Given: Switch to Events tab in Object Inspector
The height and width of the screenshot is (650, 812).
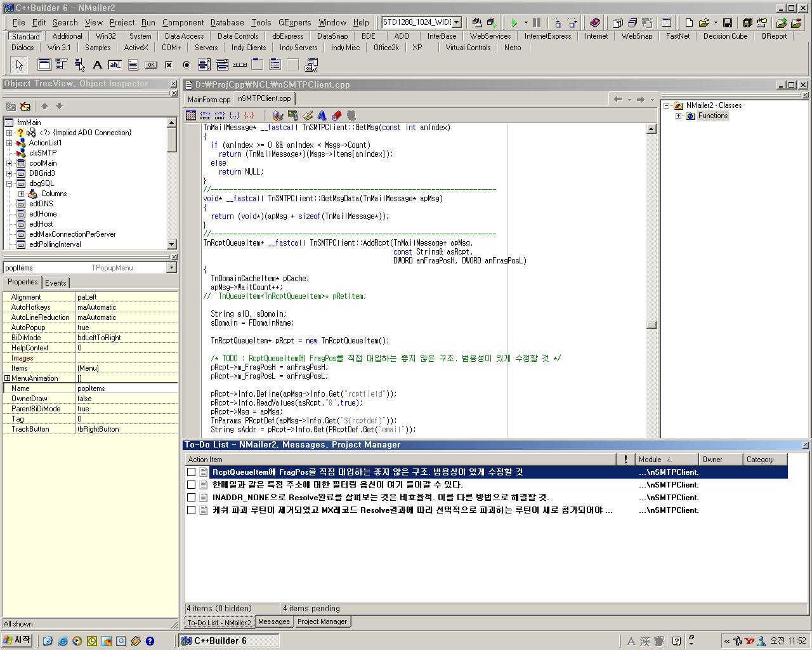Looking at the screenshot, I should click(56, 282).
